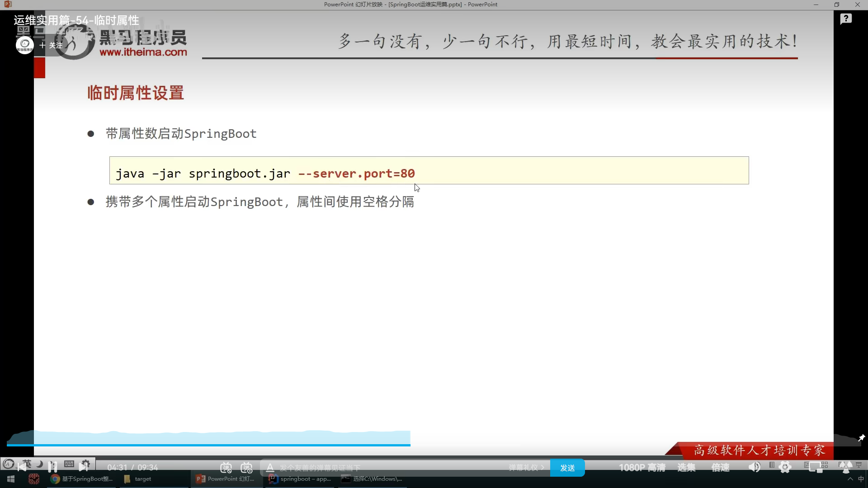Follow the uploader with 关注 button
Screen dimensions: 868x488
(51, 45)
